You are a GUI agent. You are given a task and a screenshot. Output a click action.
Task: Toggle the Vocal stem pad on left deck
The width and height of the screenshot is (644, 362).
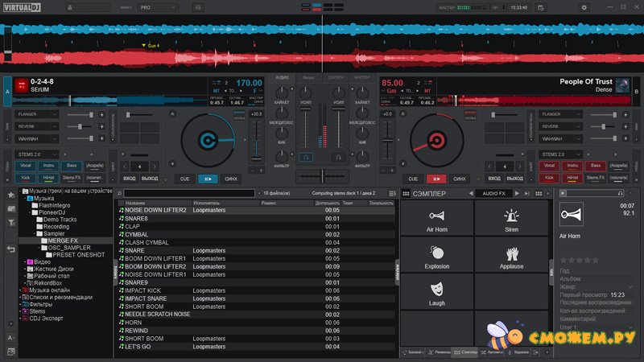[x=27, y=165]
